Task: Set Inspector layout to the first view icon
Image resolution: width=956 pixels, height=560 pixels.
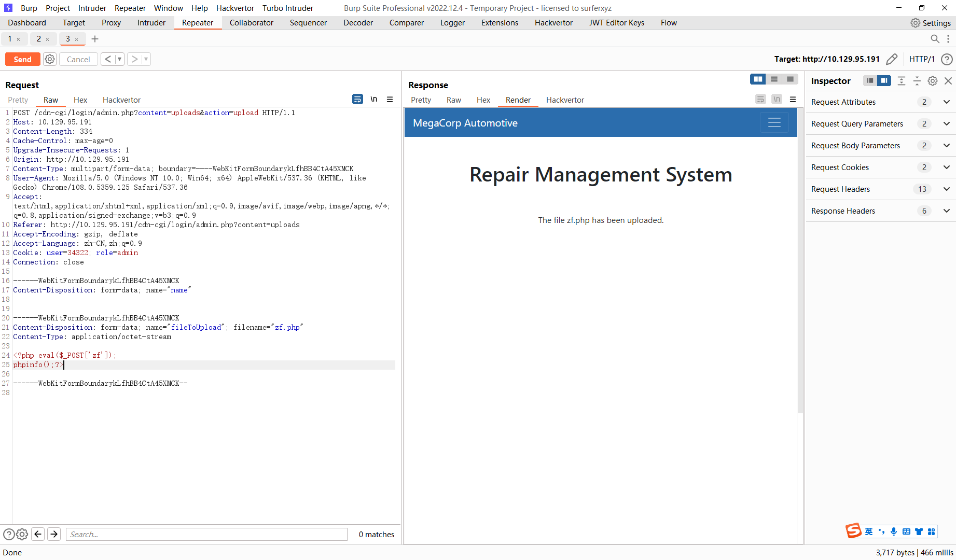Action: tap(870, 80)
